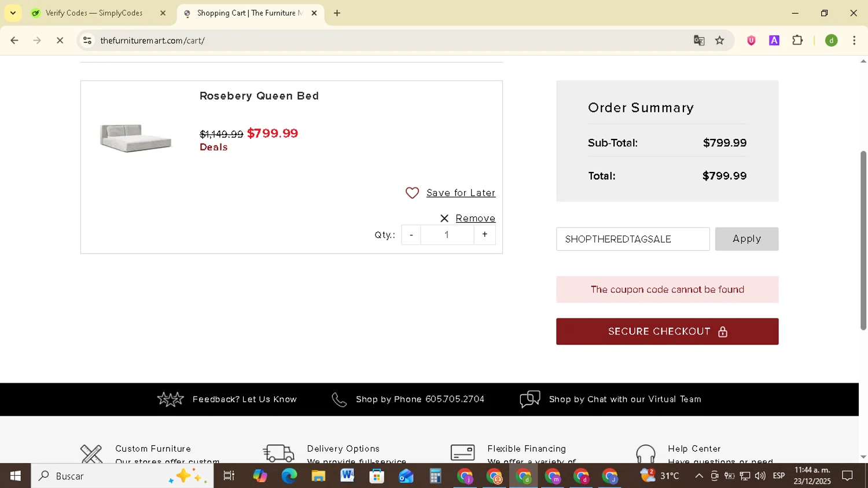Open the Google Translate page icon
This screenshot has height=488, width=868.
[x=699, y=41]
